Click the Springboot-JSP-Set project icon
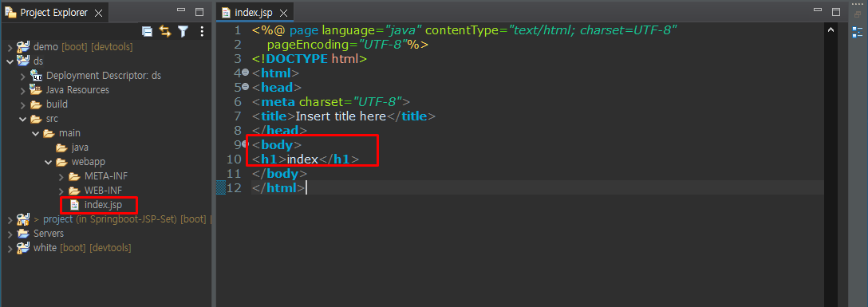Screen dimensions: 868x307 click(22, 219)
